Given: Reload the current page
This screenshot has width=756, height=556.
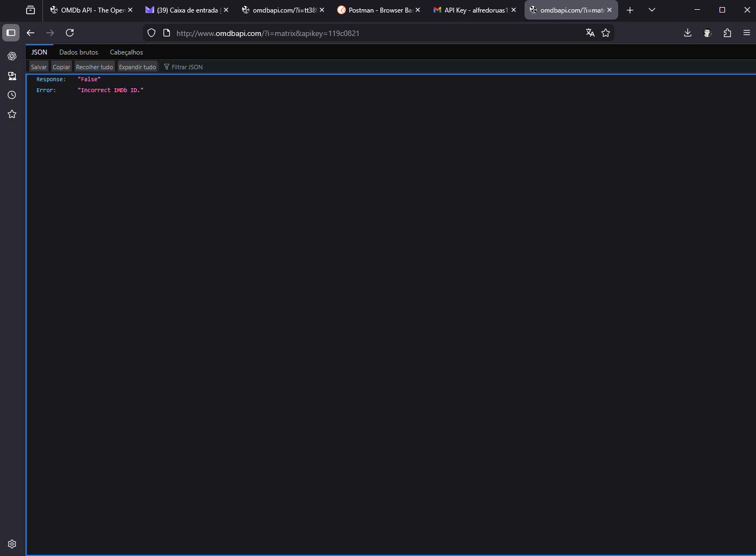Looking at the screenshot, I should 70,33.
